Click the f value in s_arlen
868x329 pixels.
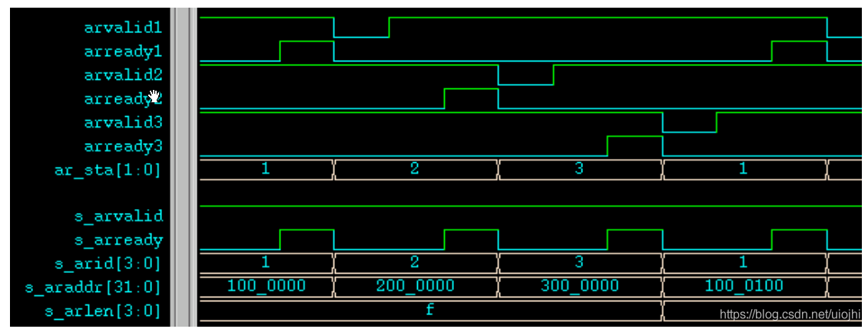point(430,310)
